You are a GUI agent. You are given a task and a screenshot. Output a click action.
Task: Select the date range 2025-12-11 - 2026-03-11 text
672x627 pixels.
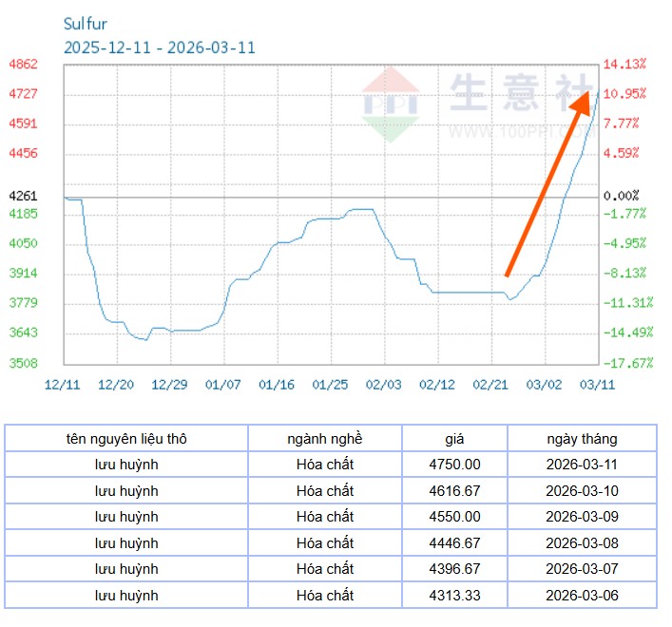coord(159,47)
